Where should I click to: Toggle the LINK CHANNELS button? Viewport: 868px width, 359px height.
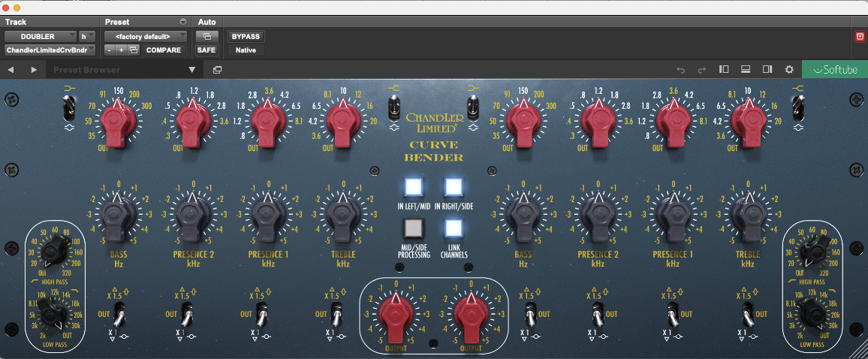[454, 228]
